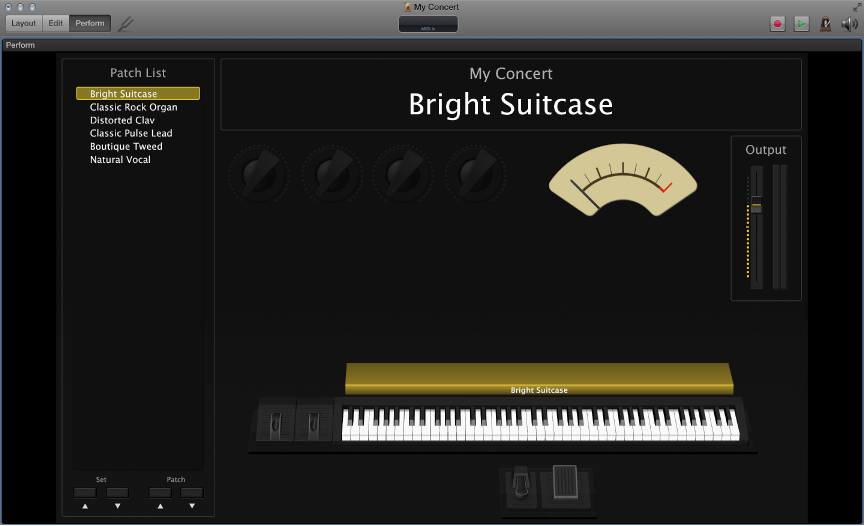Click the pitch bend wheel left of the keyboard
864x526 pixels.
click(276, 423)
